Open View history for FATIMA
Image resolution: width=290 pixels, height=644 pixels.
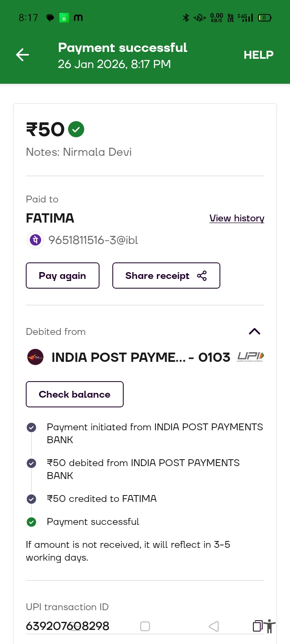[x=236, y=218]
